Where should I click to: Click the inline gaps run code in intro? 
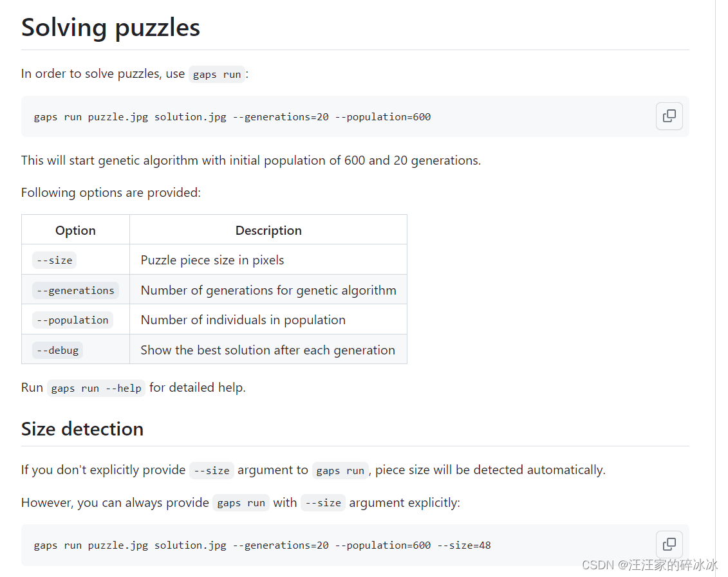[217, 74]
